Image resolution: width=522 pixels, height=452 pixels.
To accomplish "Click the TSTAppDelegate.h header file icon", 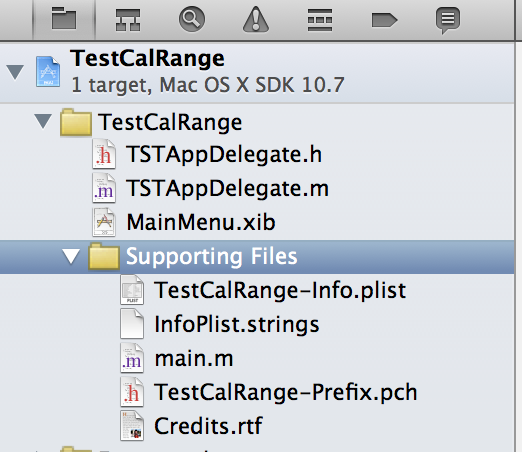I will pyautogui.click(x=104, y=154).
